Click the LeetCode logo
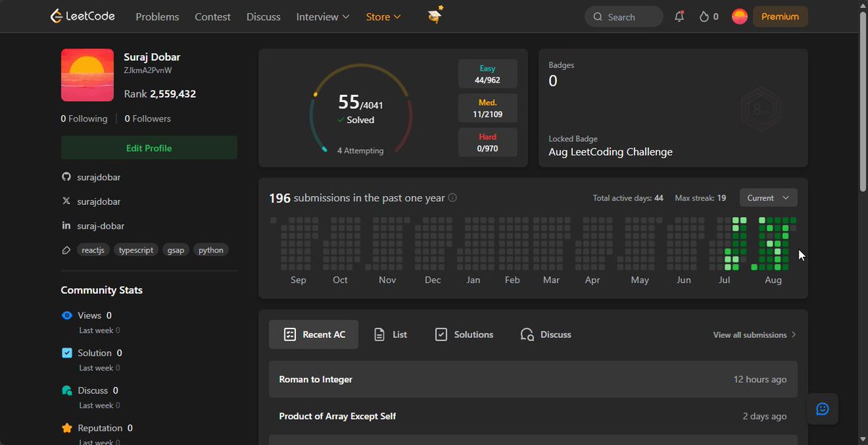Viewport: 868px width, 445px height. click(82, 16)
